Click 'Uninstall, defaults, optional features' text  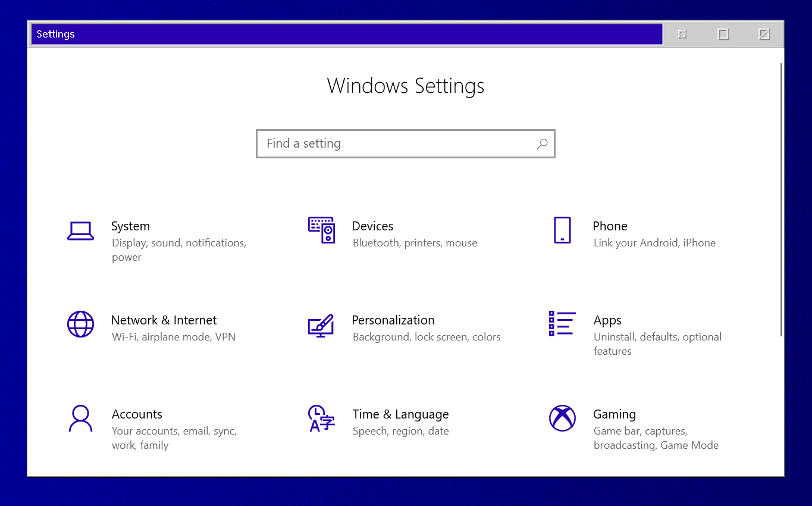click(x=657, y=344)
